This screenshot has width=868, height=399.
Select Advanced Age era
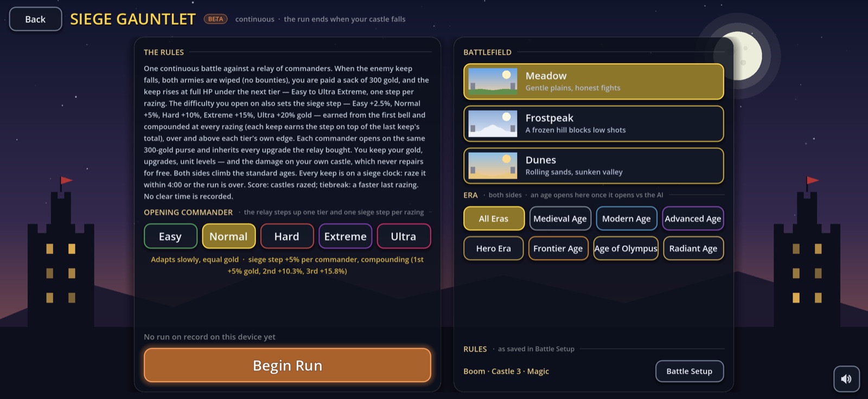(693, 218)
